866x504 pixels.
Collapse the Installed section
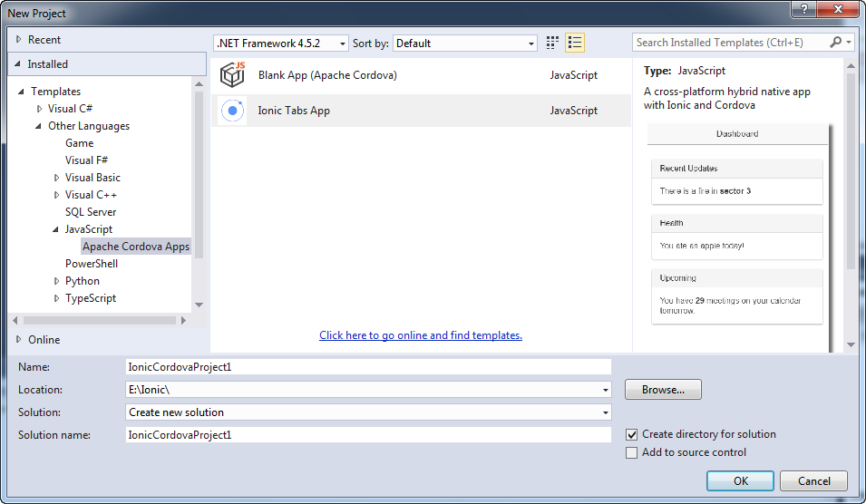(x=17, y=64)
